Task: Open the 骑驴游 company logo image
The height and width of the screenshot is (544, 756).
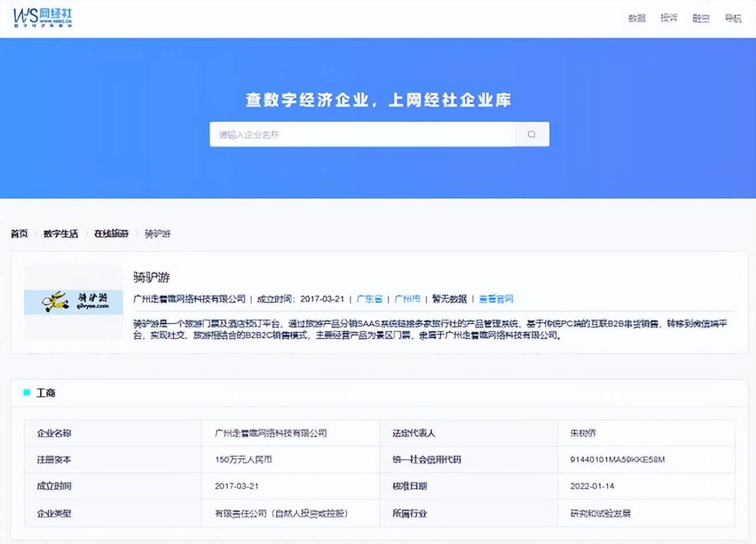Action: [x=73, y=302]
